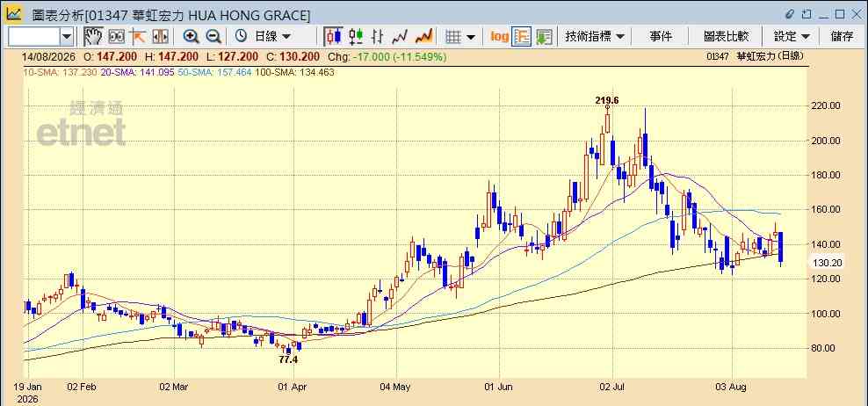Switch to OHLC bar chart type
868x406 pixels.
(378, 37)
